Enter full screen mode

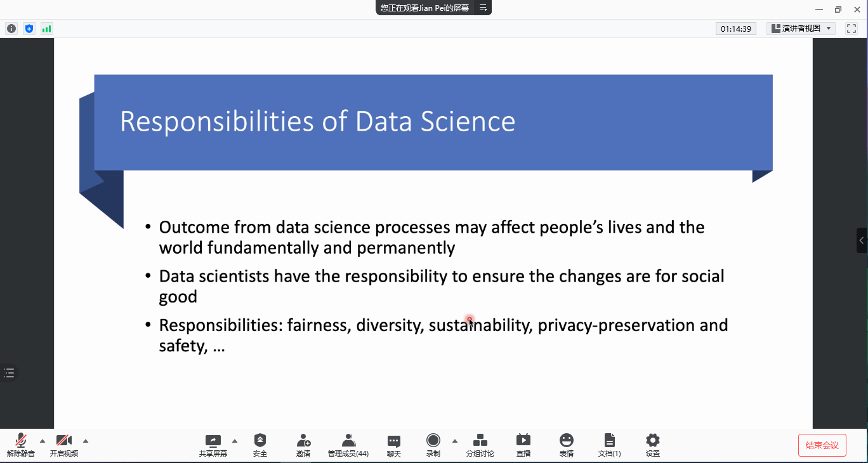[x=852, y=29]
